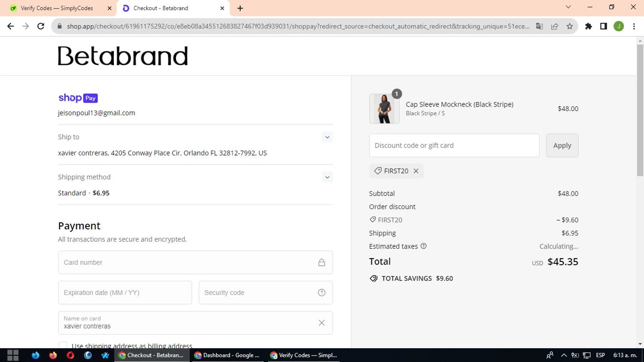
Task: Open the people icon in system tray
Action: 550,355
